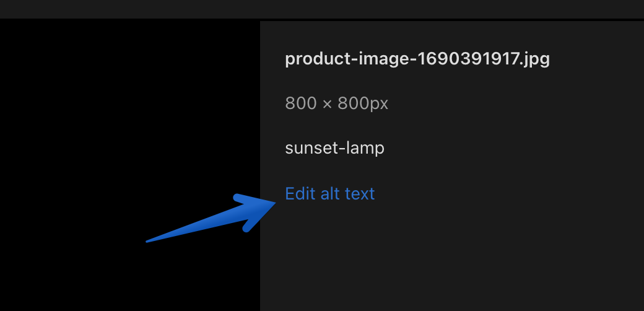
Task: Select the product-image-1690391917.jpg file name
Action: 417,59
